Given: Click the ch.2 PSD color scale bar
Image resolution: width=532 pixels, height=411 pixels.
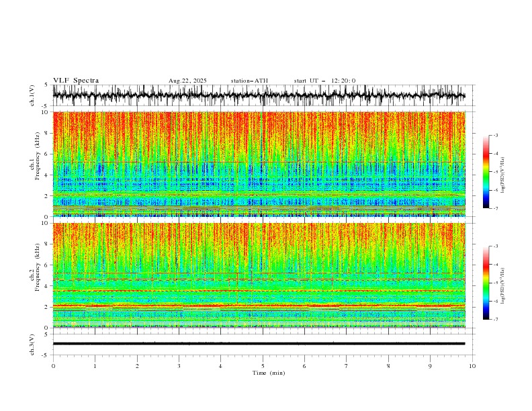Looking at the screenshot, I should tap(486, 283).
